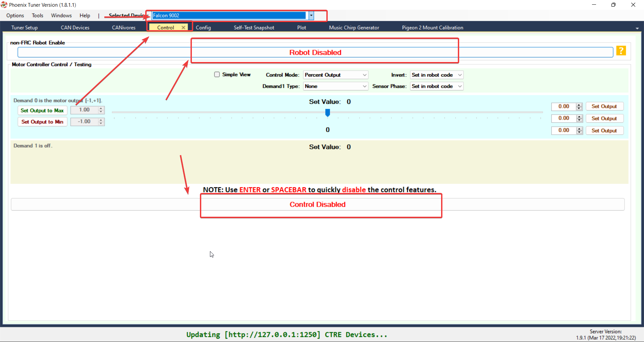Increment the max output 1.00 spinner
This screenshot has height=342, width=644.
(x=101, y=108)
